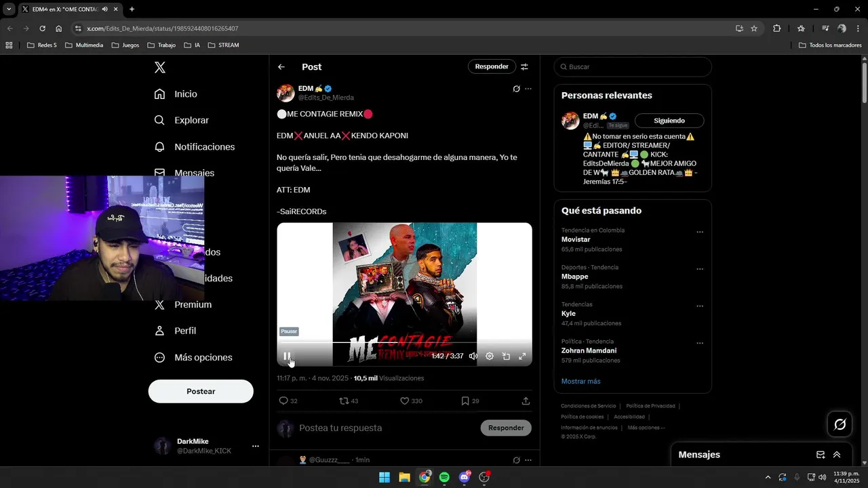Open browser home page icon
The image size is (868, 488).
pos(59,28)
